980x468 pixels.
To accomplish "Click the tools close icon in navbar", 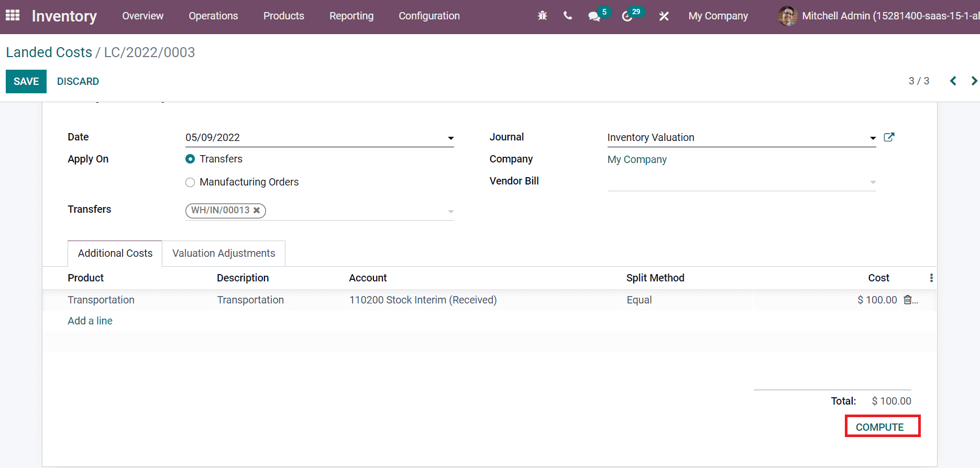I will [x=664, y=16].
